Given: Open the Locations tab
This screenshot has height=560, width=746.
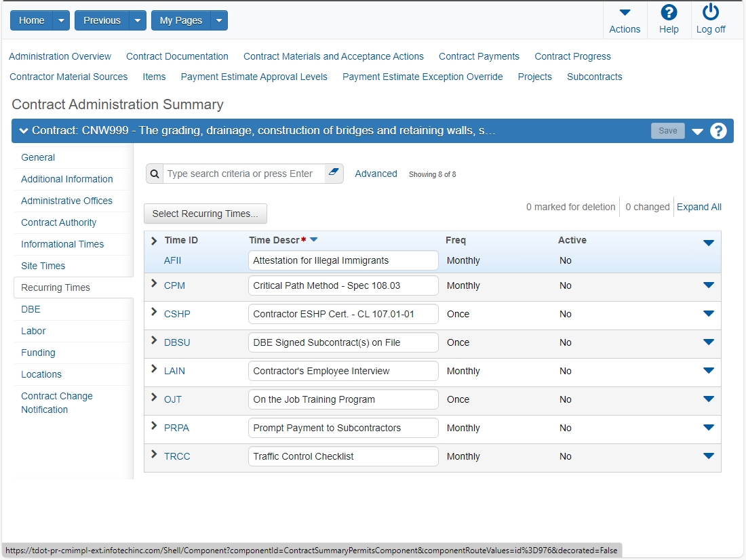Looking at the screenshot, I should pos(41,374).
